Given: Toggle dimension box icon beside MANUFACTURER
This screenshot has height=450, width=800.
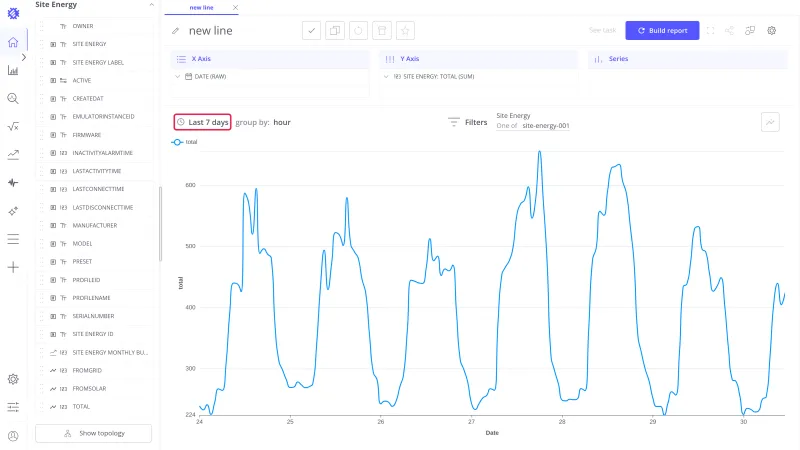Looking at the screenshot, I should (x=53, y=226).
